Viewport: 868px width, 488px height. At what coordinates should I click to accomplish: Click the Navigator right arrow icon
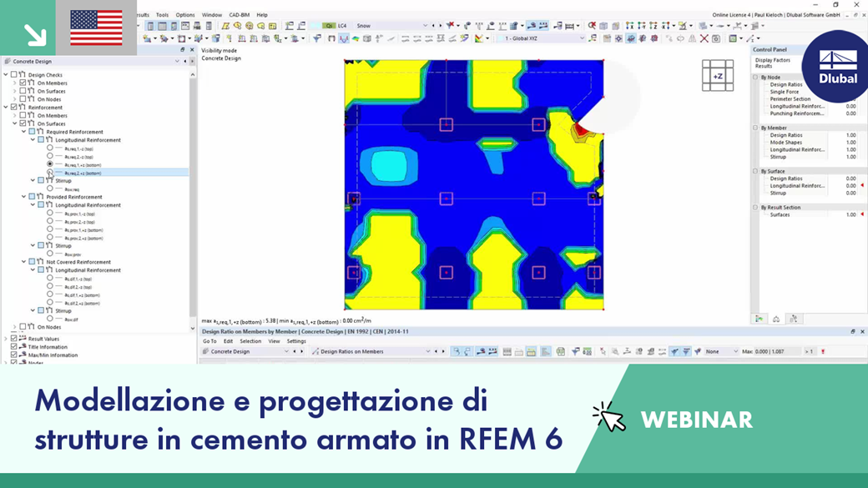(x=192, y=62)
